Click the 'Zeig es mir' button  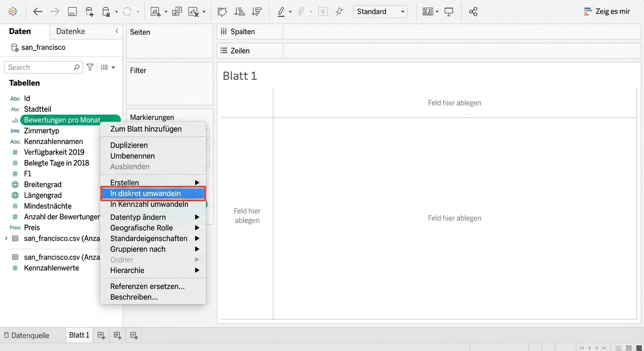point(607,12)
